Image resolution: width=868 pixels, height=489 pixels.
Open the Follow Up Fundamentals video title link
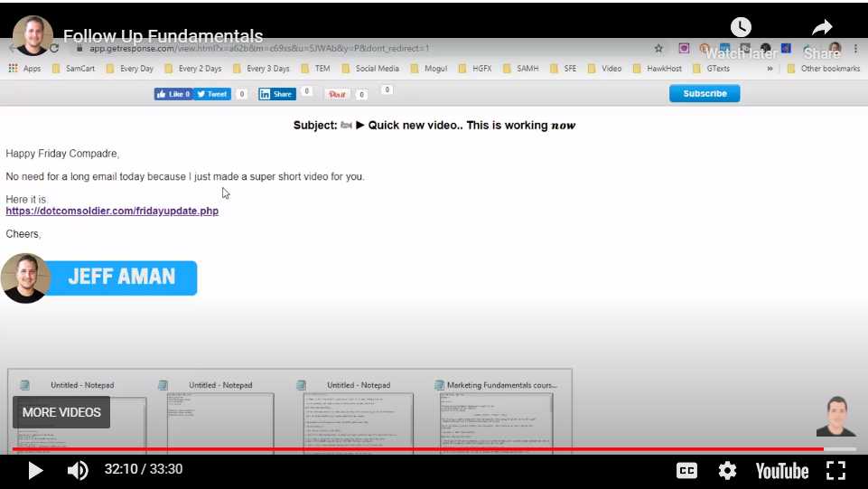(163, 37)
